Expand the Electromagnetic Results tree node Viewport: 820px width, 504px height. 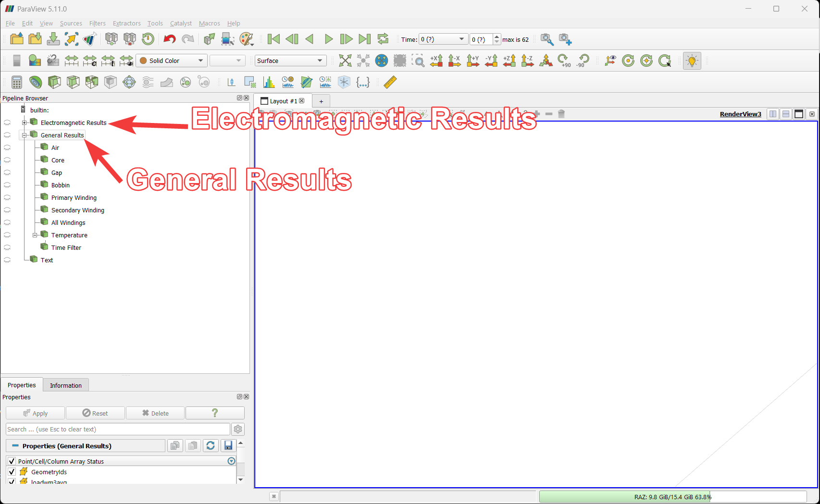[x=24, y=123]
